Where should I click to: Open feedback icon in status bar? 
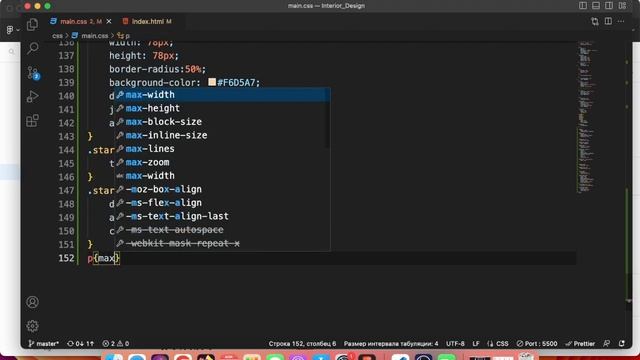(x=607, y=344)
